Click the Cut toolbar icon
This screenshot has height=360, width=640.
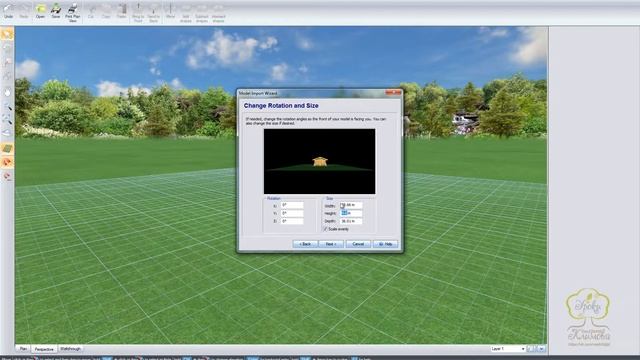click(x=91, y=11)
